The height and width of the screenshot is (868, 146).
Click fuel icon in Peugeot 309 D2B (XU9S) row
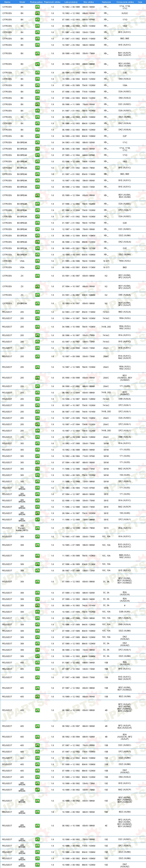point(37,612)
